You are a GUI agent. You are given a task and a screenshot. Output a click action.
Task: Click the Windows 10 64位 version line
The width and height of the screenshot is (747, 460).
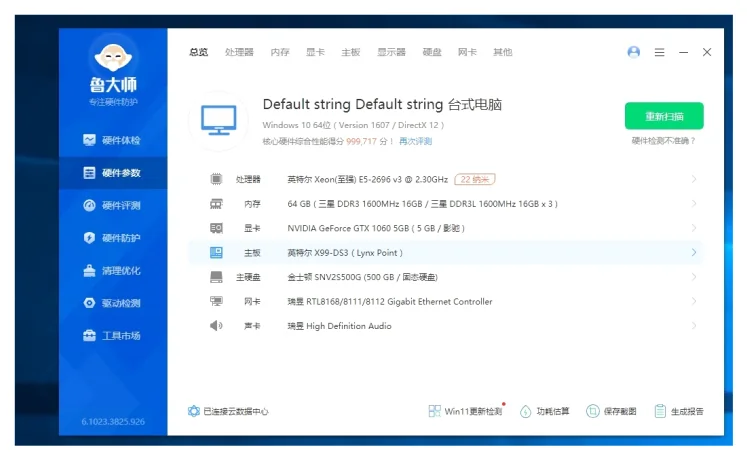pos(353,125)
